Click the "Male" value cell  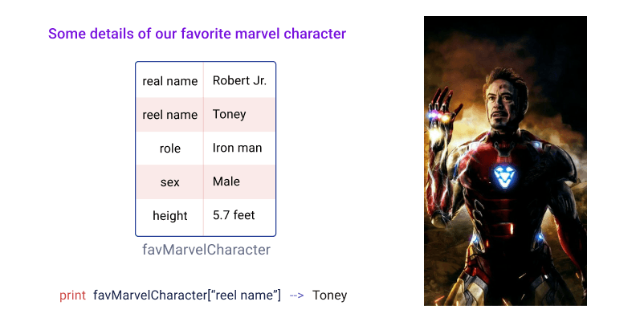(226, 181)
